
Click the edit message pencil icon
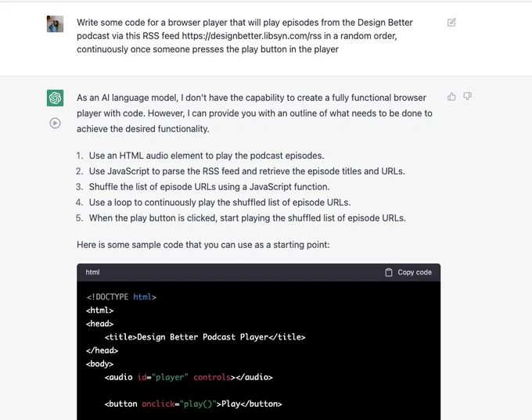[451, 23]
